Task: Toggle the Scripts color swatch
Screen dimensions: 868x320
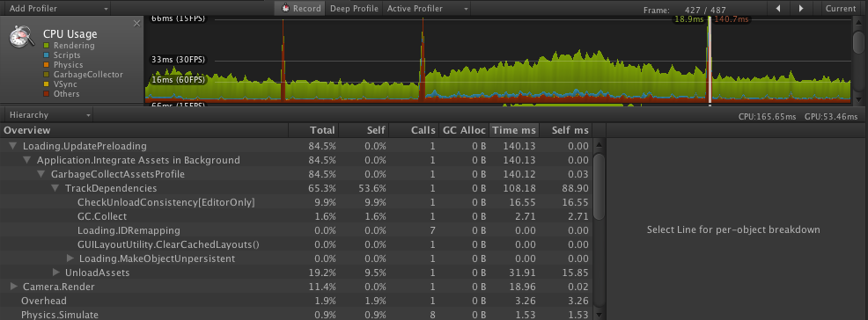Action: (x=47, y=55)
